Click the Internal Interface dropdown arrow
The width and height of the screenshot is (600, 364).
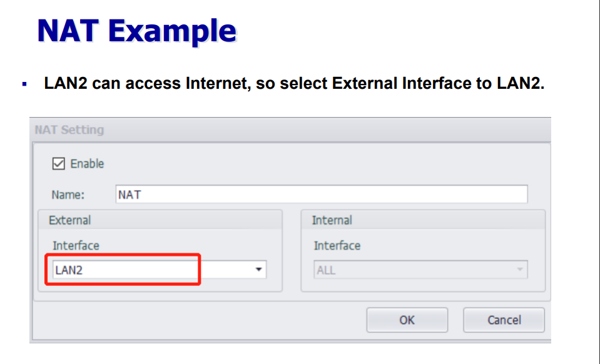tap(519, 270)
